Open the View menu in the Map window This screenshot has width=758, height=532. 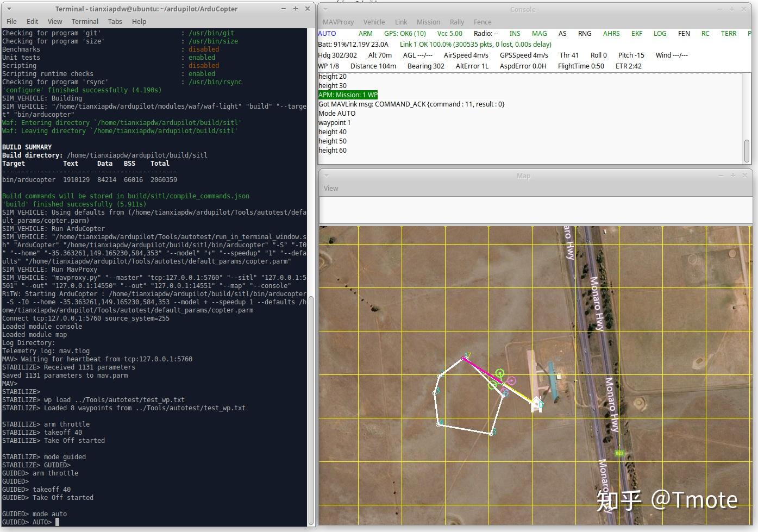331,188
